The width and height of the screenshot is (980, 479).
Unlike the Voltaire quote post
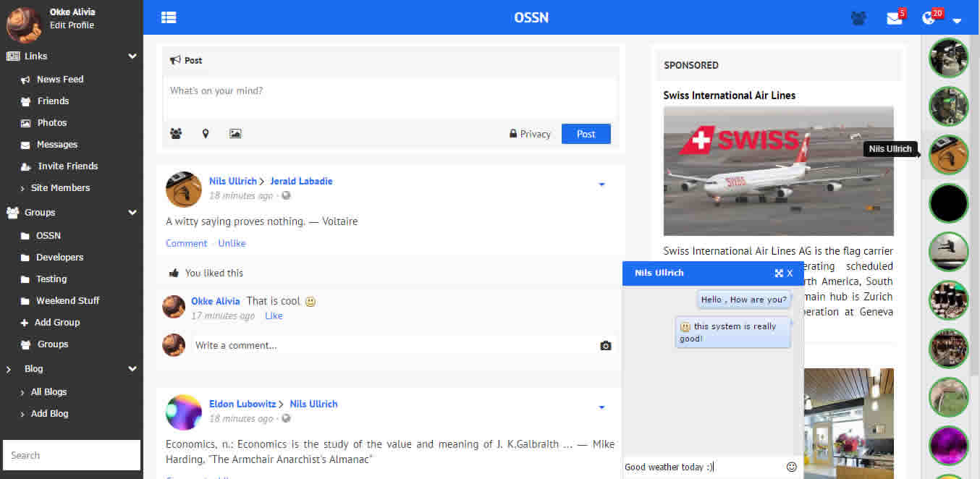tap(232, 244)
